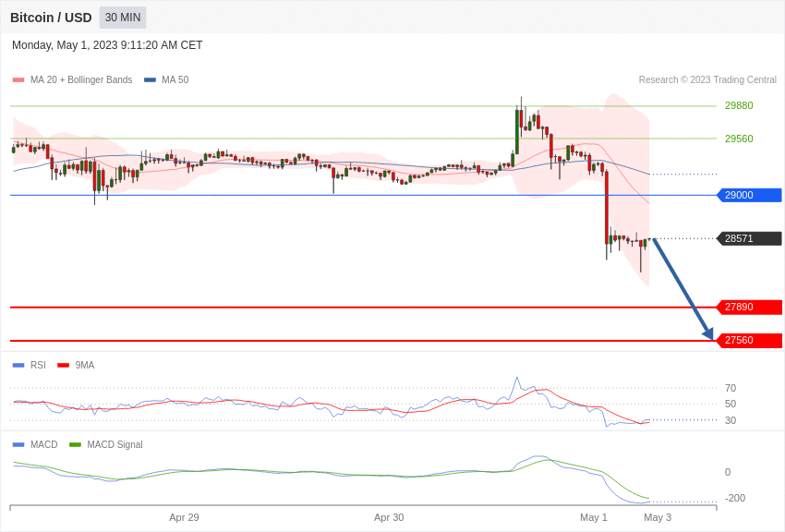Screen dimensions: 785x532
Task: Click the black 28571 current price tag
Action: (750, 238)
